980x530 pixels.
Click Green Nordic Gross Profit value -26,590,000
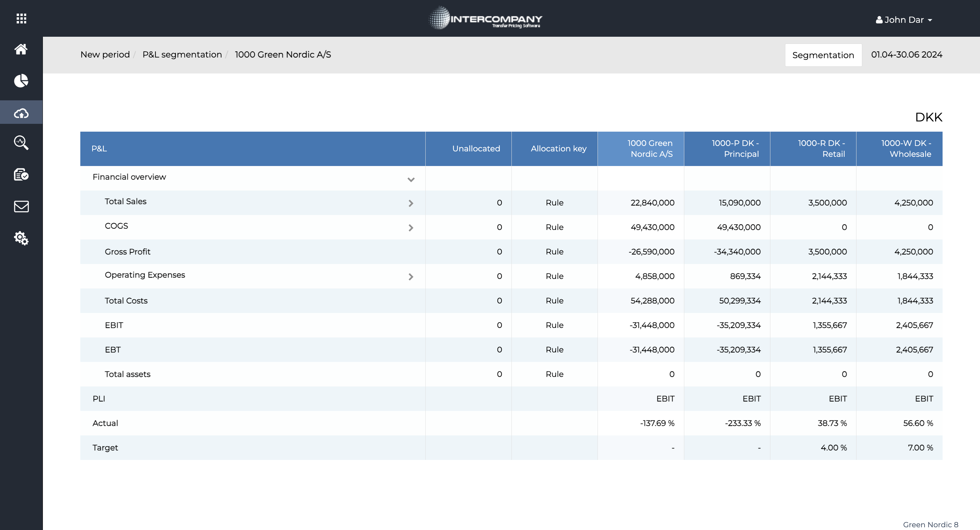pyautogui.click(x=651, y=252)
